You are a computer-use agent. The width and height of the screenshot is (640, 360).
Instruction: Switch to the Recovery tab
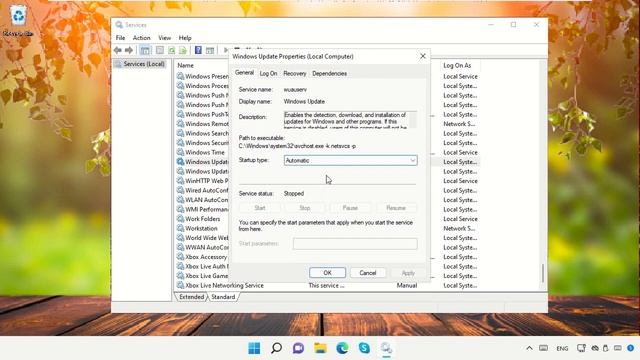pos(295,73)
